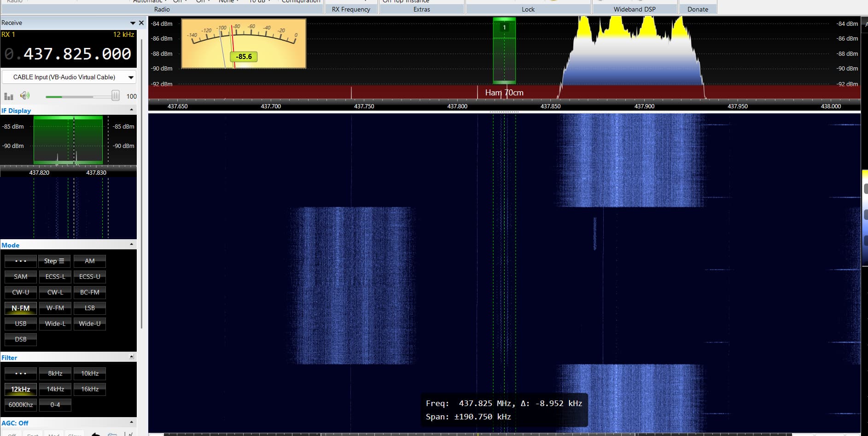
Task: Select RX 1 marker on spectrum
Action: point(504,28)
